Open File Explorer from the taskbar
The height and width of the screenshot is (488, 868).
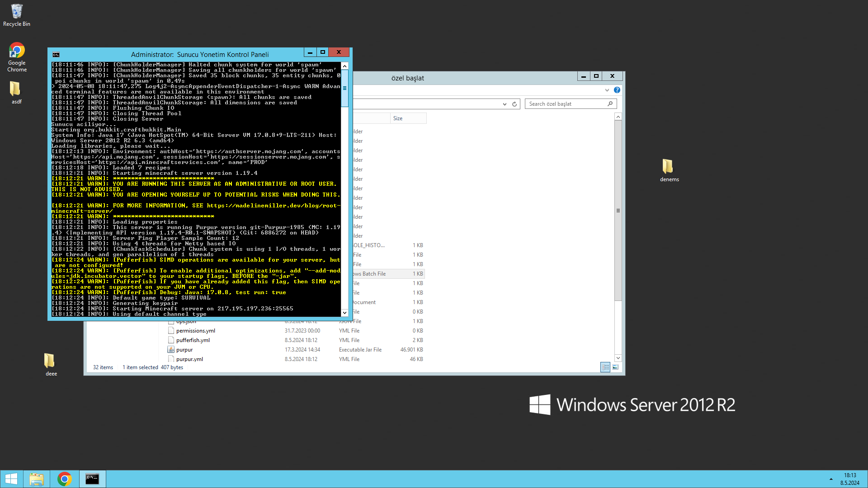point(36,479)
